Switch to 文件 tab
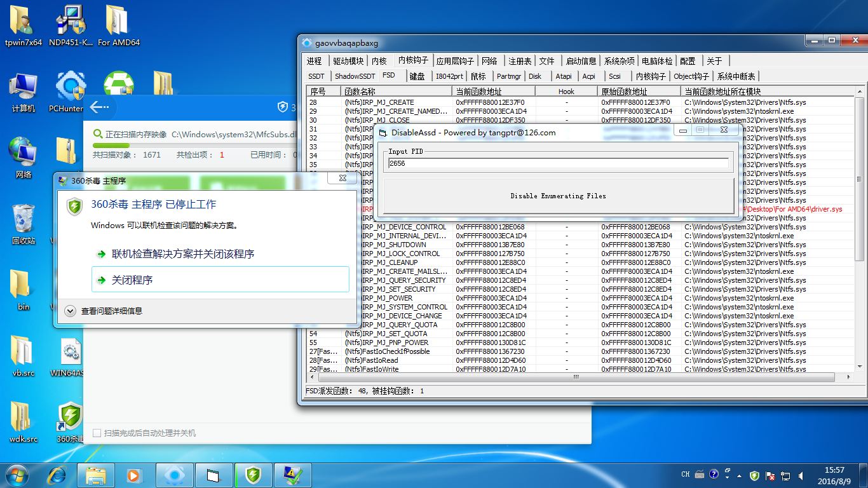This screenshot has width=868, height=488. [547, 61]
